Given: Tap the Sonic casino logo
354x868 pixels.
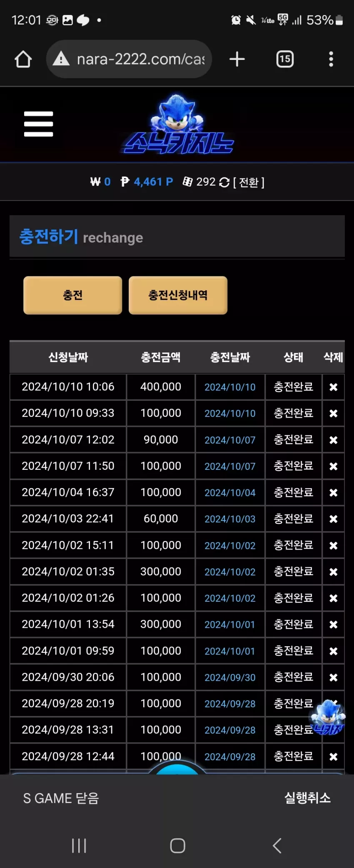Looking at the screenshot, I should (178, 124).
